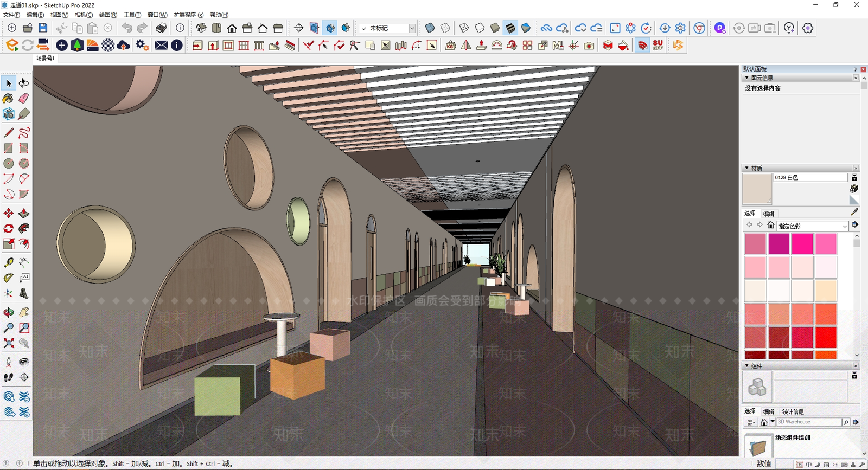Open Model Info from the top toolbar
The image size is (868, 470).
point(180,28)
